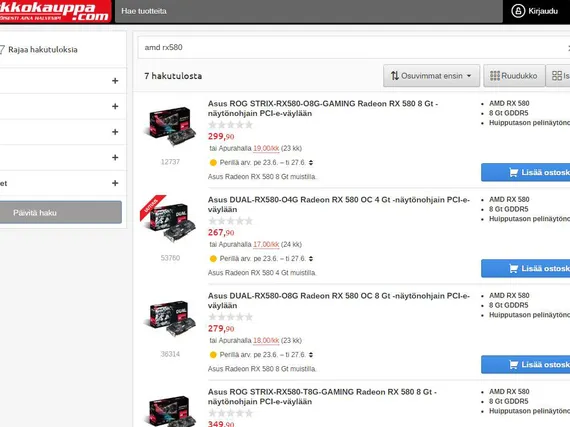The height and width of the screenshot is (427, 570).
Task: Click the Verkkokauppa.com logo
Action: 55,11
